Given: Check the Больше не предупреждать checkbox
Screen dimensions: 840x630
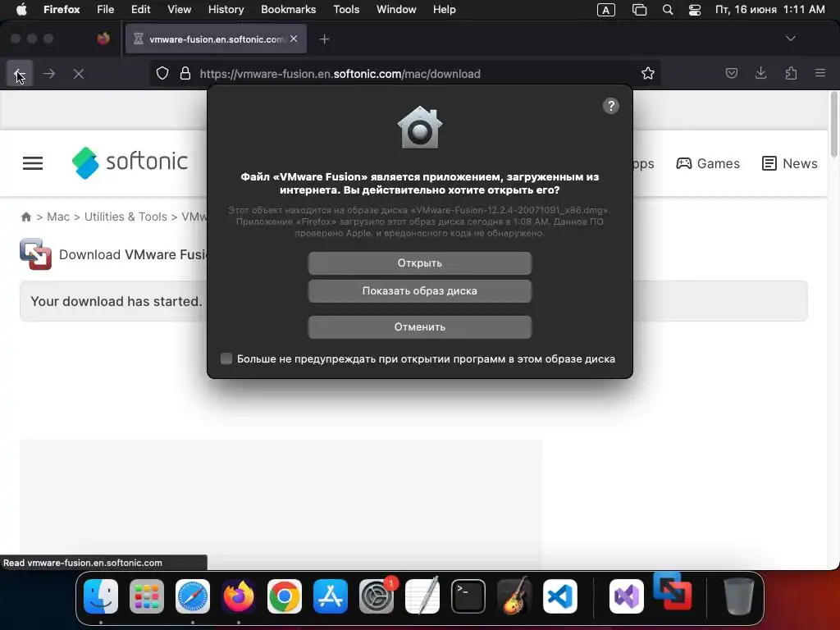Looking at the screenshot, I should 226,358.
